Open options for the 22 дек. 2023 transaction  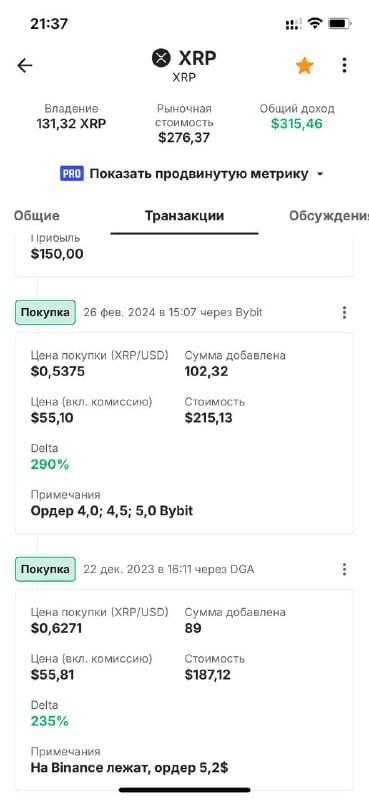click(345, 569)
